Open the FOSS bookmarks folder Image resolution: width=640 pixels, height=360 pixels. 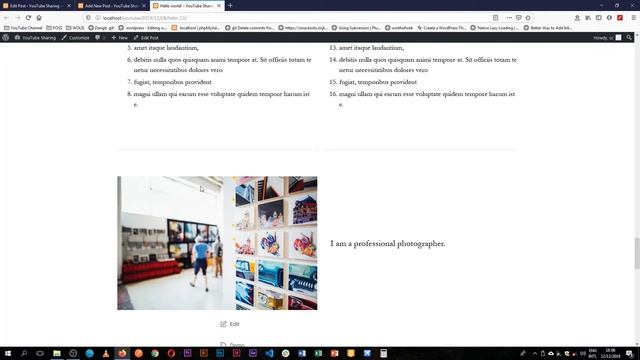tap(54, 28)
